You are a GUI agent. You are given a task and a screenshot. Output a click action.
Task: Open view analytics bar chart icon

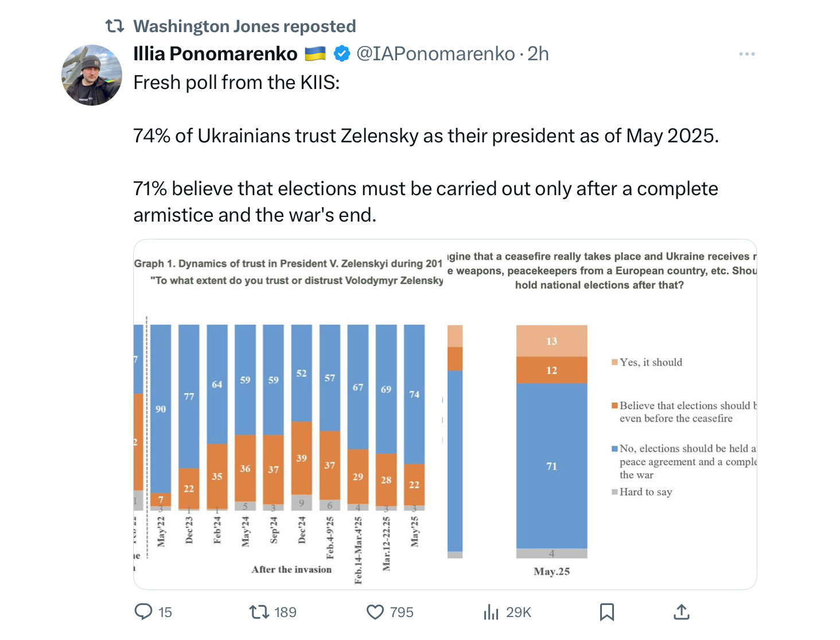(x=491, y=612)
